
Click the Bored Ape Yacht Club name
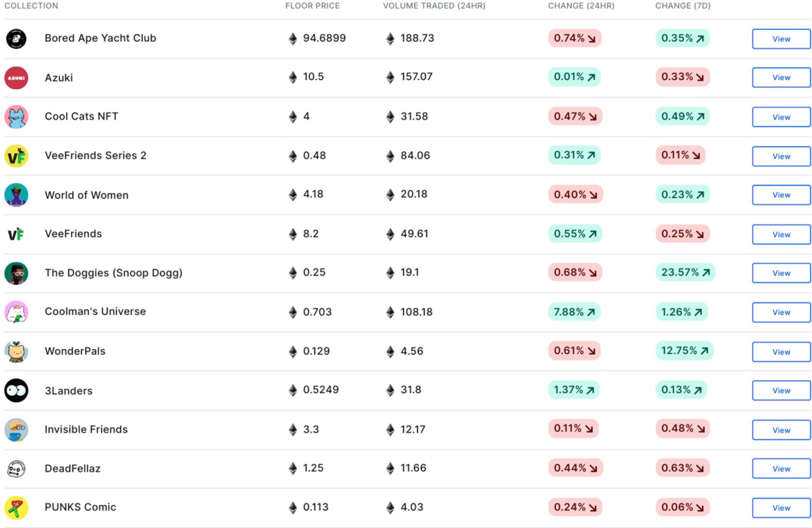click(x=100, y=38)
